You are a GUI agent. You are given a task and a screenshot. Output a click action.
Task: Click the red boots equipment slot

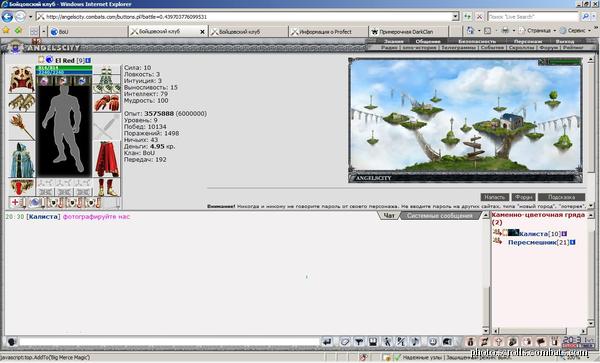coord(107,187)
